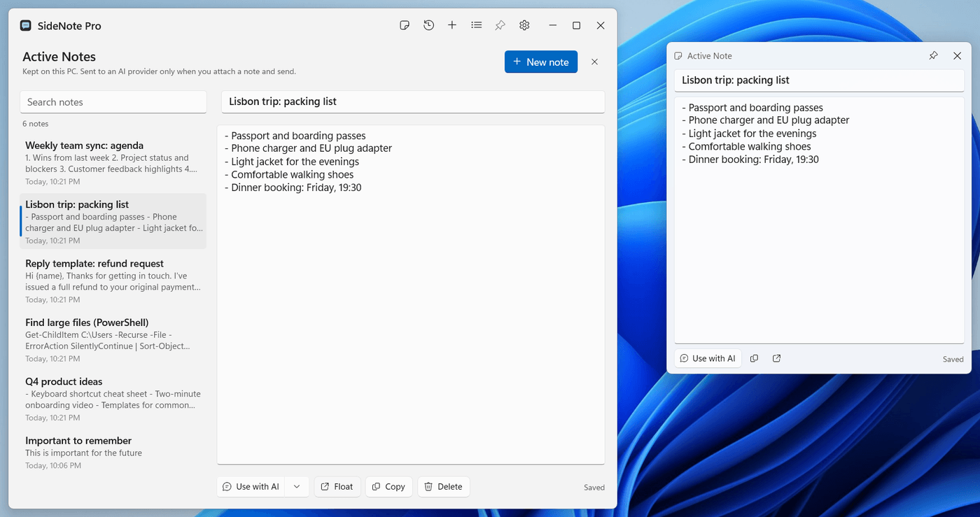980x517 pixels.
Task: Open the list view icon in title bar
Action: tap(476, 25)
